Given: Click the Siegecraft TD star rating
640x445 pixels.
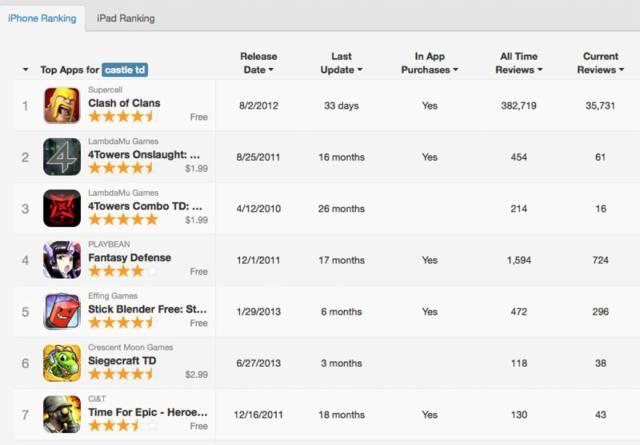Looking at the screenshot, I should [121, 374].
